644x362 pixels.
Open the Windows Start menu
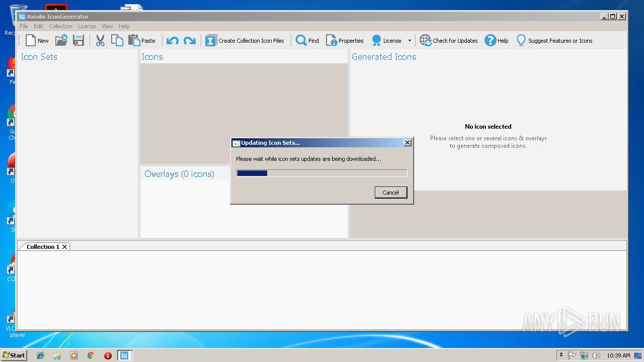(14, 355)
